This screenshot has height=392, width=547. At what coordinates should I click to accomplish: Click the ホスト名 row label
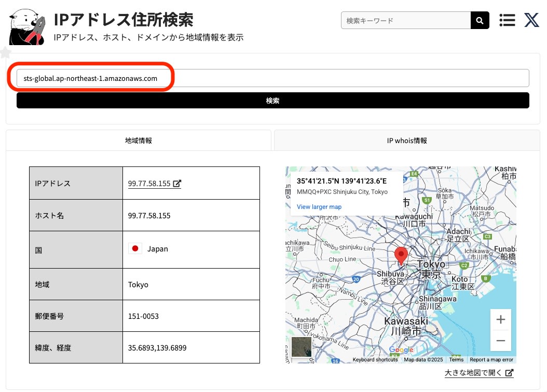49,216
